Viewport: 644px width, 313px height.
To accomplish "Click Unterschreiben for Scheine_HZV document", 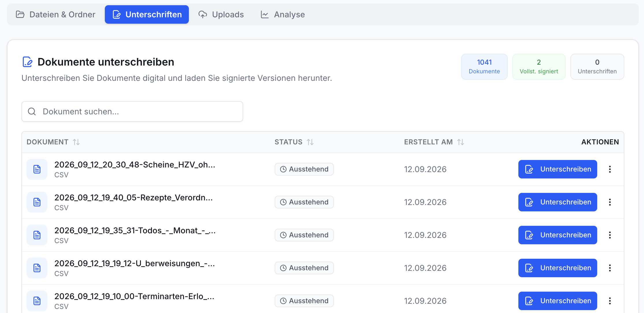I will [558, 169].
